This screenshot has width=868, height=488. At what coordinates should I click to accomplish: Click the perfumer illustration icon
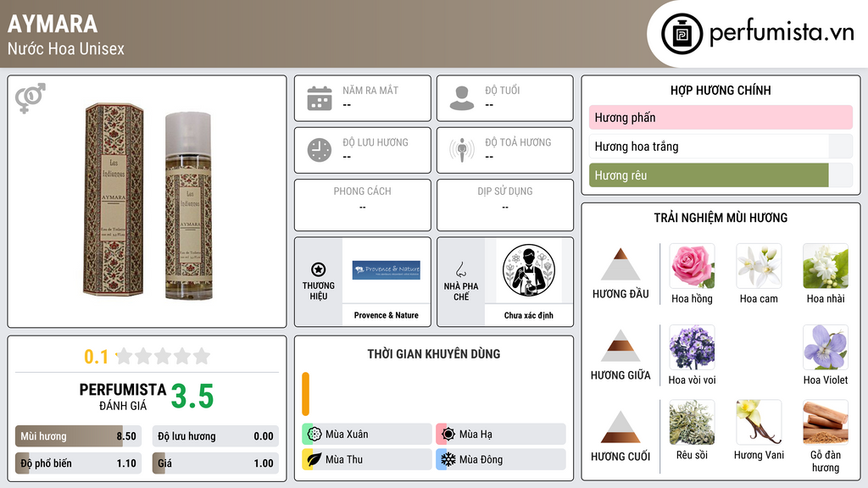[x=529, y=270]
